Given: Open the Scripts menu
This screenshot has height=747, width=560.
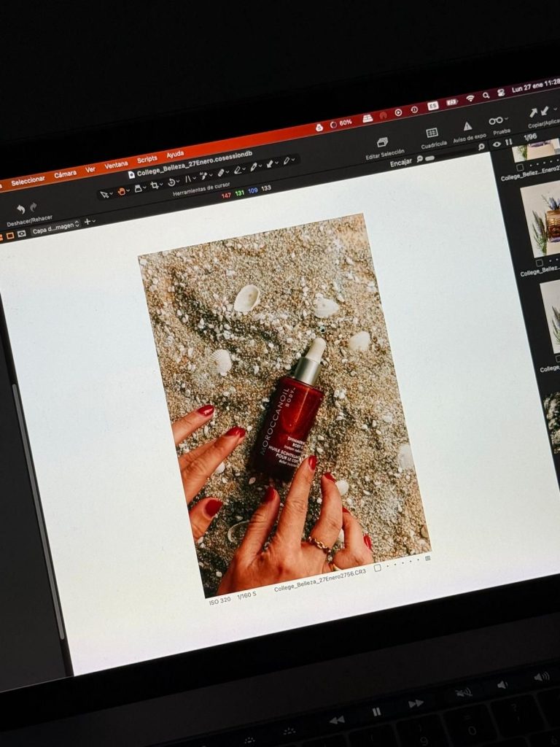Looking at the screenshot, I should [x=147, y=159].
